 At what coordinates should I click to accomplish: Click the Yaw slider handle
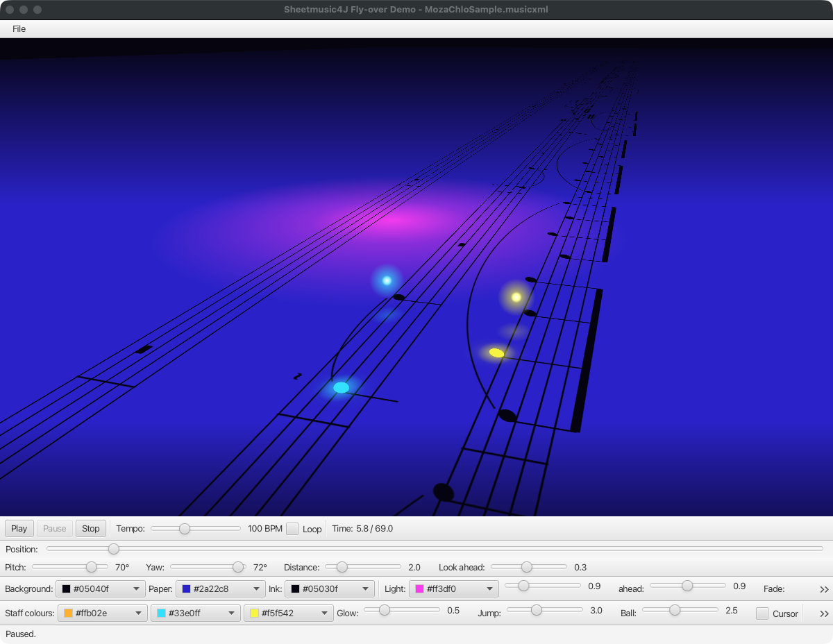point(238,567)
